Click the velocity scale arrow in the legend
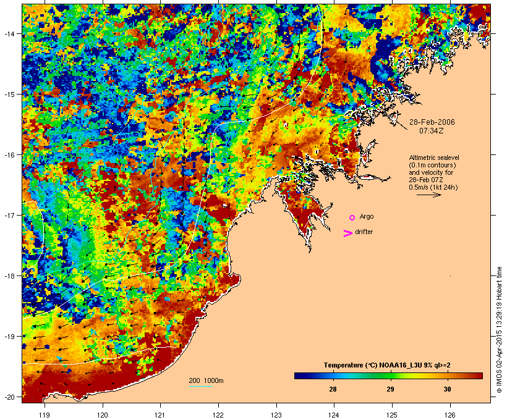Image resolution: width=507 pixels, height=420 pixels. tap(428, 195)
